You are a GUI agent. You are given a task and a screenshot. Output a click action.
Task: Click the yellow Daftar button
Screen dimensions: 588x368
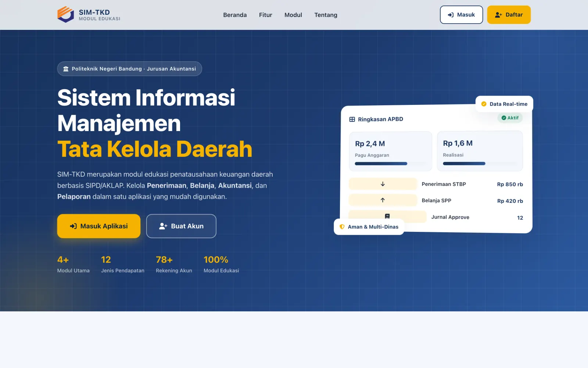509,15
